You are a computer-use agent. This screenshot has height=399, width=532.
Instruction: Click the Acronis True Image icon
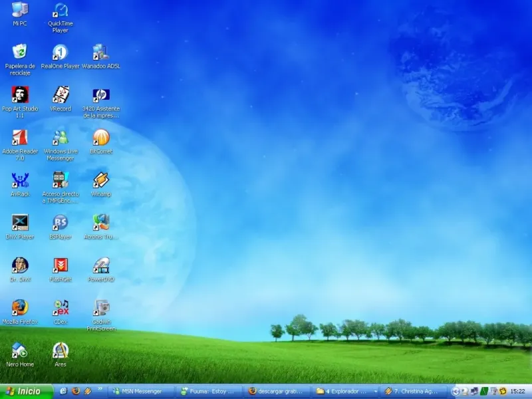pyautogui.click(x=101, y=227)
